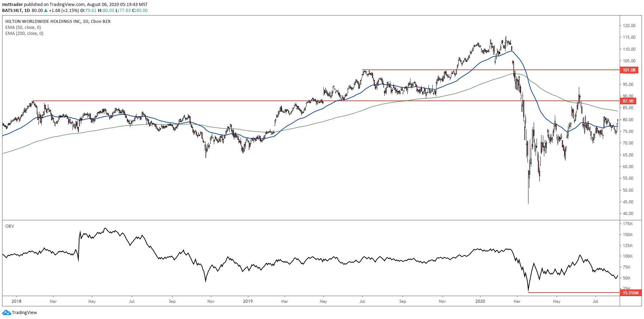Click 175M on the OBV axis
This screenshot has width=644, height=319.
tap(628, 224)
